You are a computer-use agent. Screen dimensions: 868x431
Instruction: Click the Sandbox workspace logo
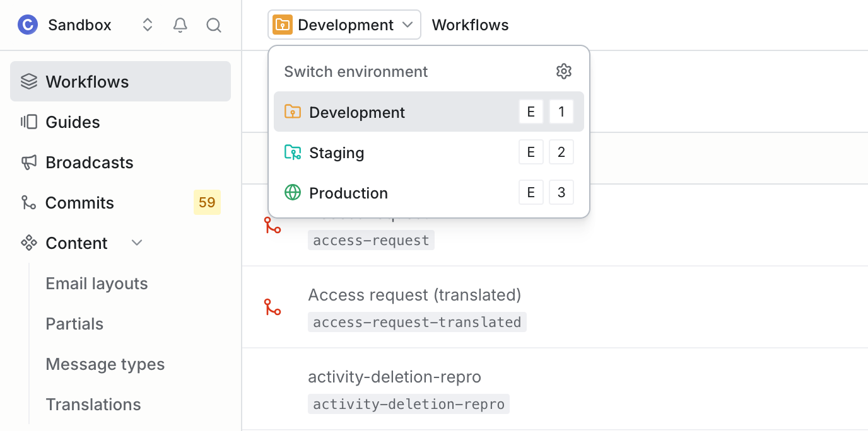coord(27,25)
